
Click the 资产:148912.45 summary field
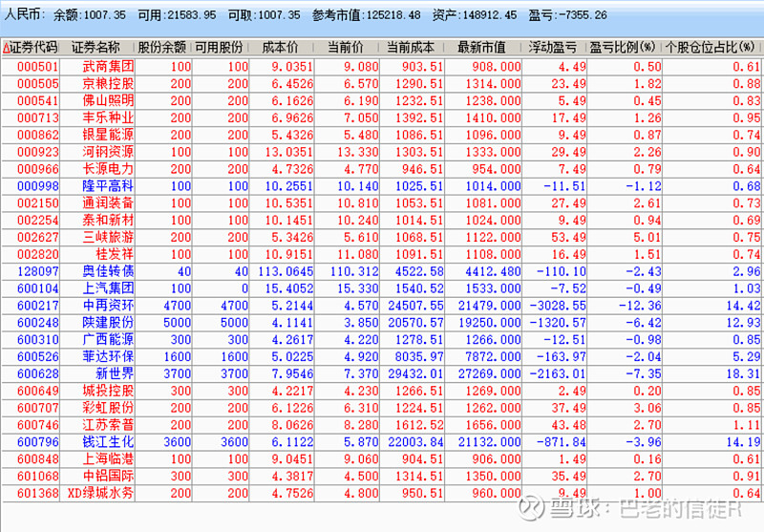point(475,15)
